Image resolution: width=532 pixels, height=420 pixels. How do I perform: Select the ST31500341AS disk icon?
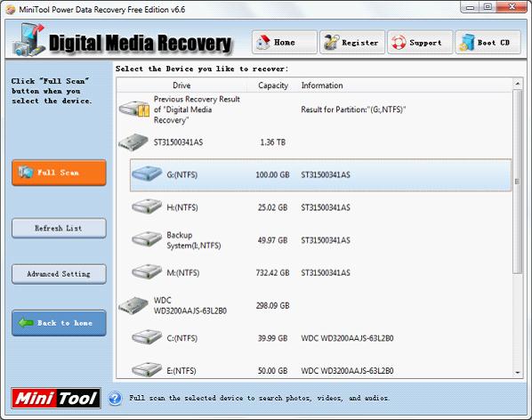pos(133,142)
